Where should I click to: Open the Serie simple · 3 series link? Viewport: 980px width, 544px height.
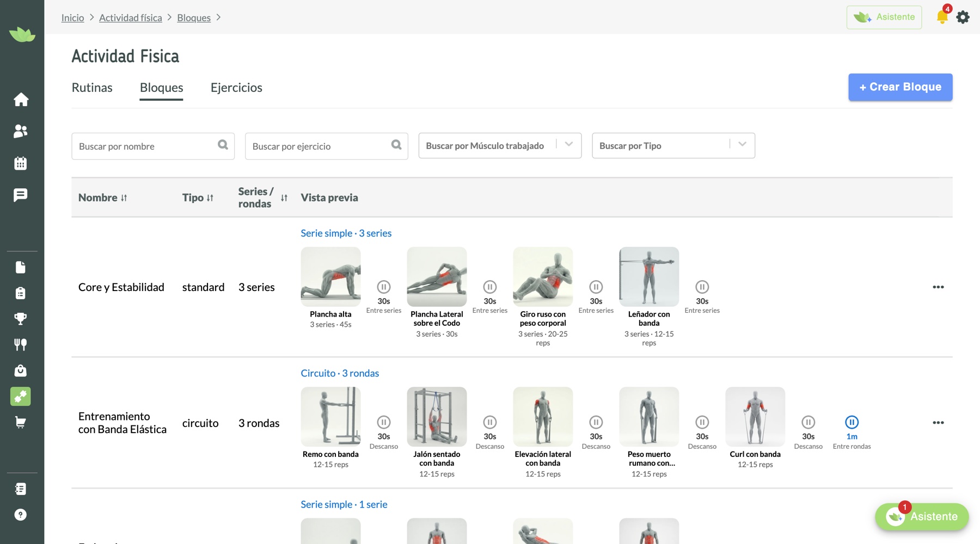click(346, 233)
